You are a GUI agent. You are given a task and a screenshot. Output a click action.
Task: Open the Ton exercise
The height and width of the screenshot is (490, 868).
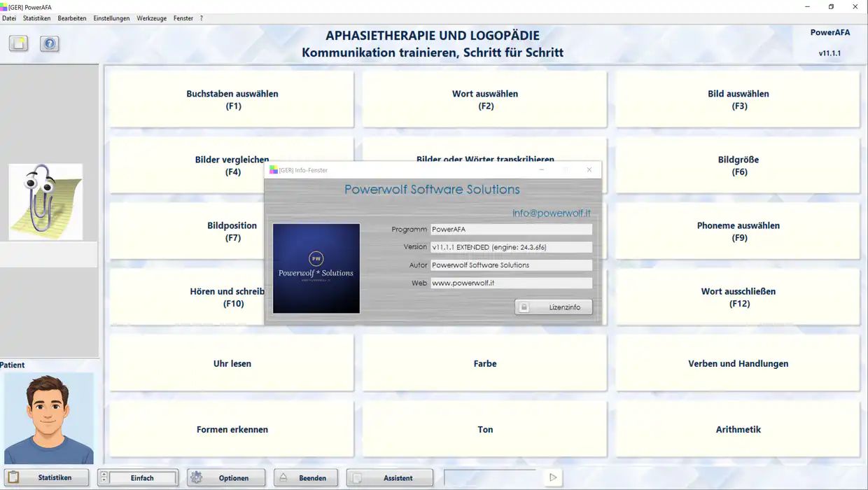click(484, 429)
